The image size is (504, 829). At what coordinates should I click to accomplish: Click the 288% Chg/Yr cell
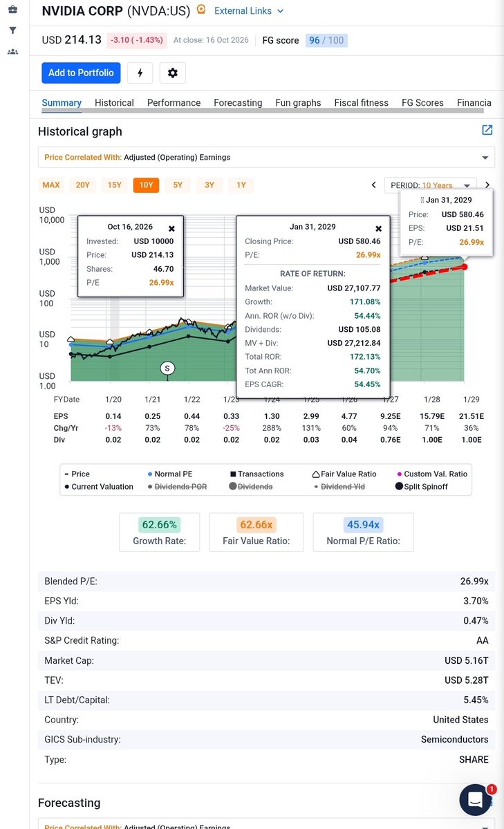[272, 428]
